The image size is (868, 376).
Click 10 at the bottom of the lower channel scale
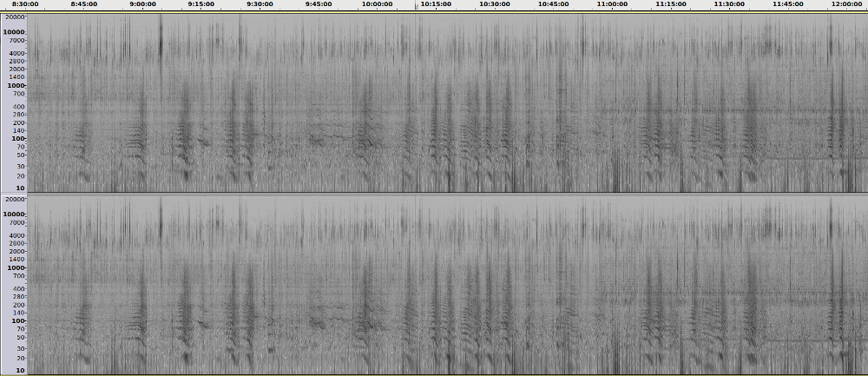(20, 371)
